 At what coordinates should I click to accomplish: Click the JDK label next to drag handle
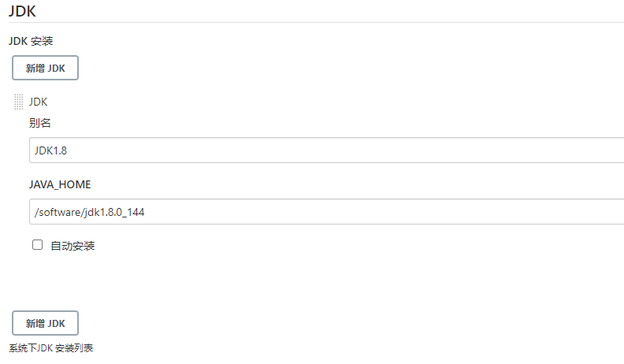tap(38, 102)
